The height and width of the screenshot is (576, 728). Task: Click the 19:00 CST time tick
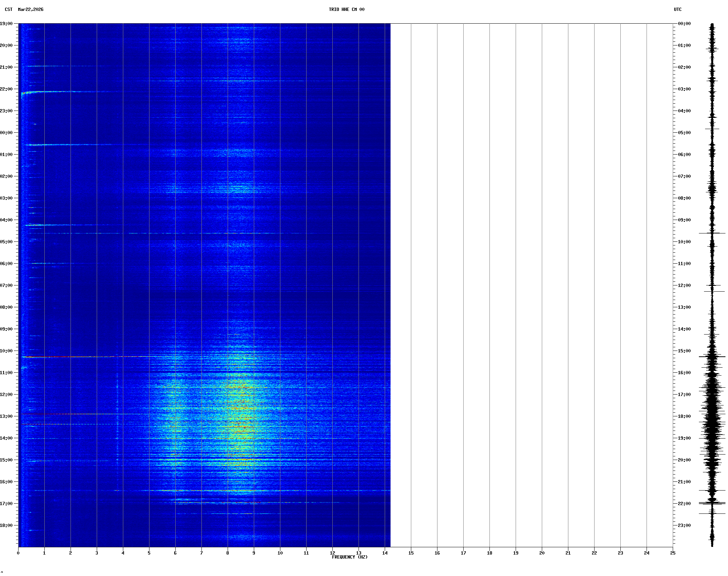click(x=7, y=24)
